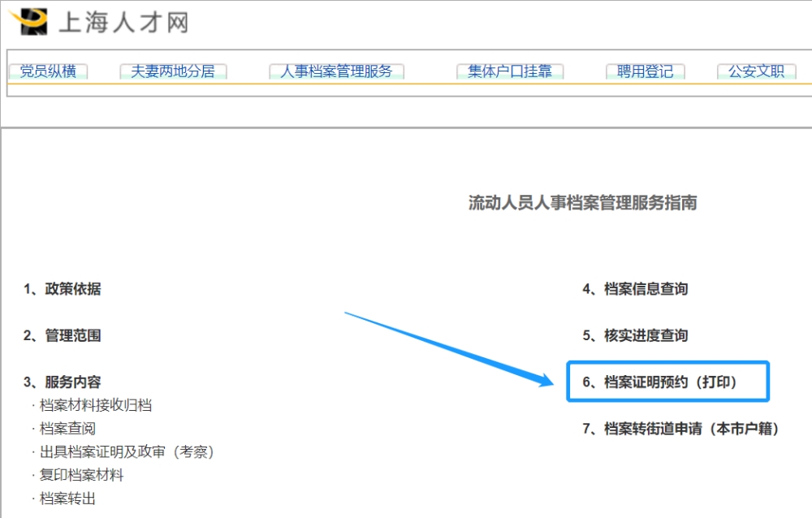Screen dimensions: 812x518
Task: Open 4、档案信息查询 link
Action: pyautogui.click(x=636, y=289)
